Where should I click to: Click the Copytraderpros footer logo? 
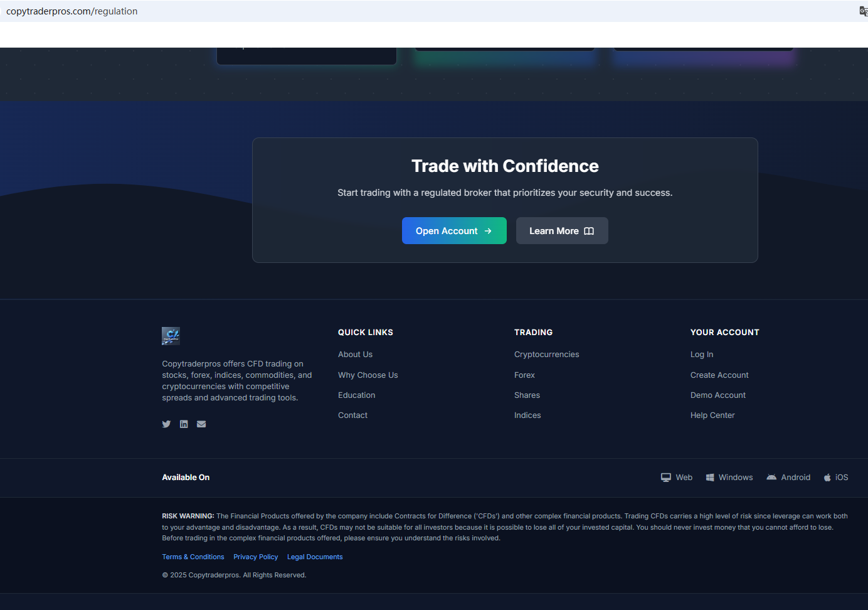click(x=171, y=336)
